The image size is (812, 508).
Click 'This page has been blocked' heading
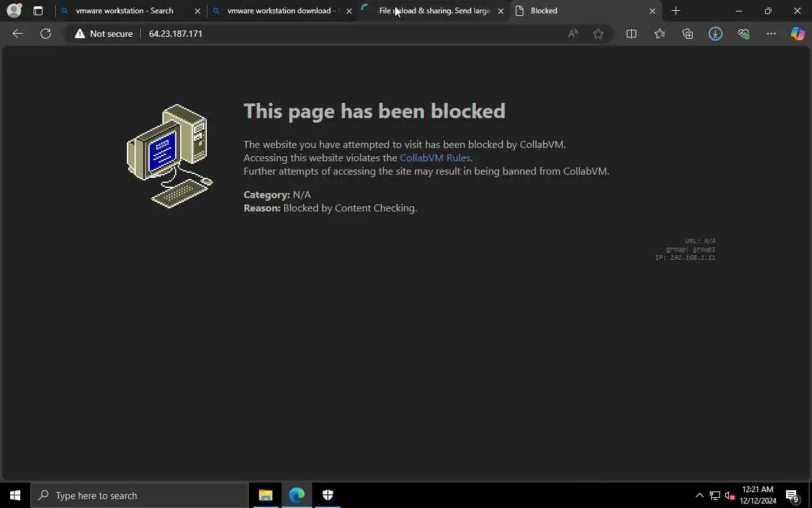374,111
